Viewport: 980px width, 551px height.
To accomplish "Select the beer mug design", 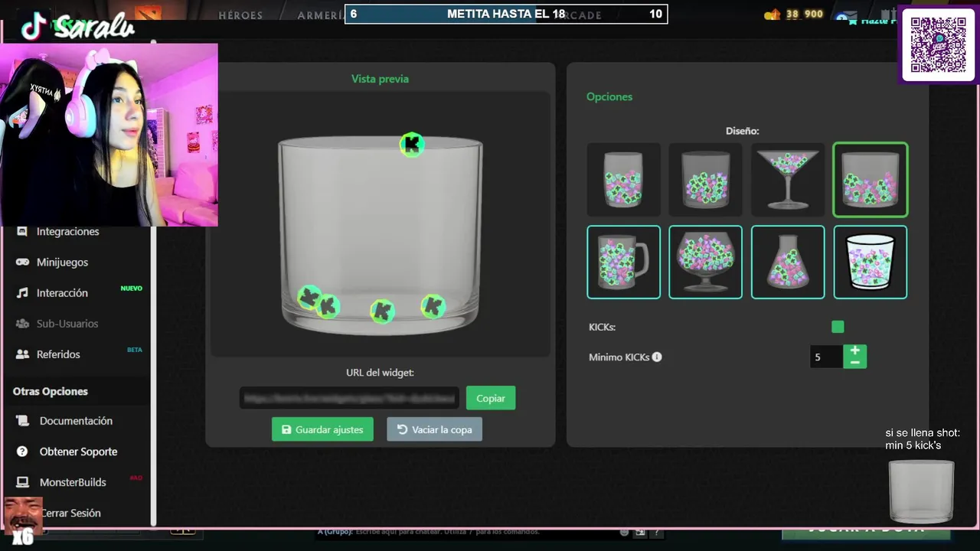I will click(624, 262).
